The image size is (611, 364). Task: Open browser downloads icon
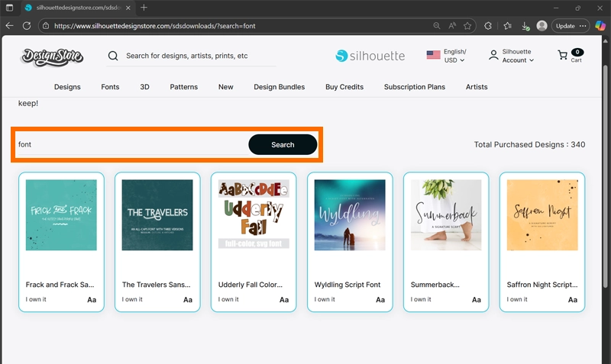point(525,25)
